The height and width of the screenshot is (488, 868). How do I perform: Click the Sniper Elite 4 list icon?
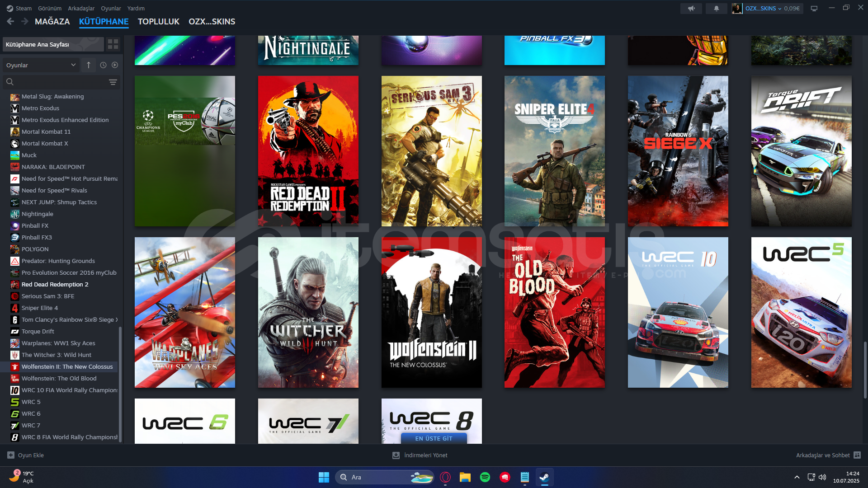[x=15, y=308]
